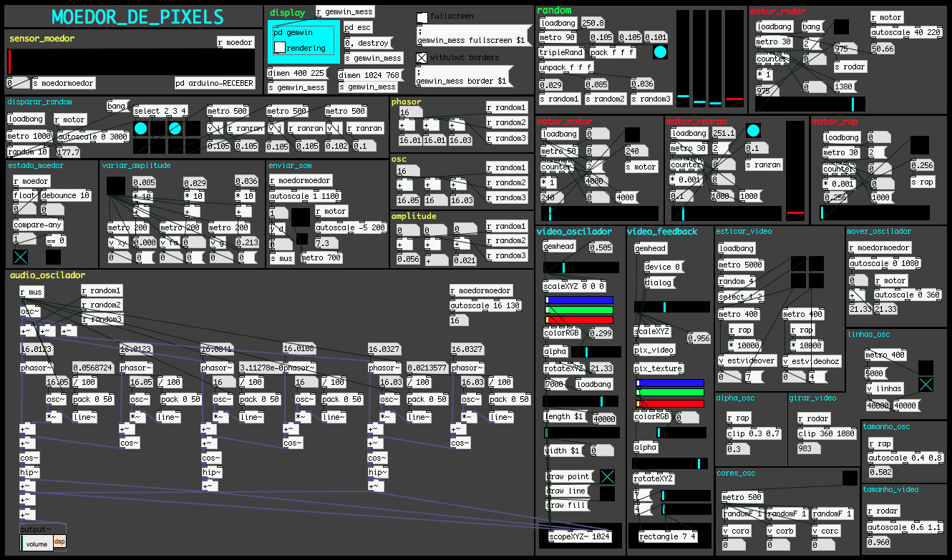This screenshot has height=560, width=952.
Task: Select the 'compare-any' object
Action: point(37,225)
